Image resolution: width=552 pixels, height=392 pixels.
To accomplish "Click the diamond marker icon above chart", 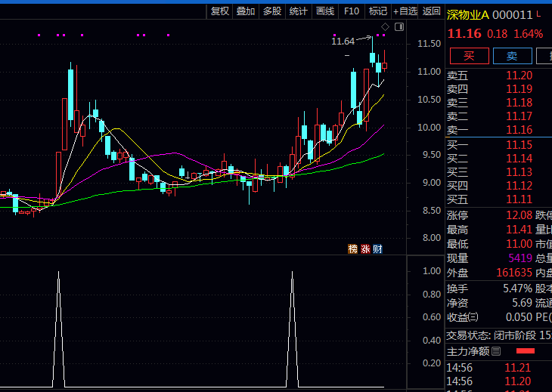I will (386, 27).
